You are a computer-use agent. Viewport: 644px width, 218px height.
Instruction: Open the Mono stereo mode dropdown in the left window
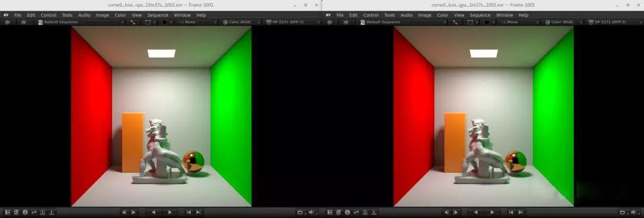[x=196, y=22]
